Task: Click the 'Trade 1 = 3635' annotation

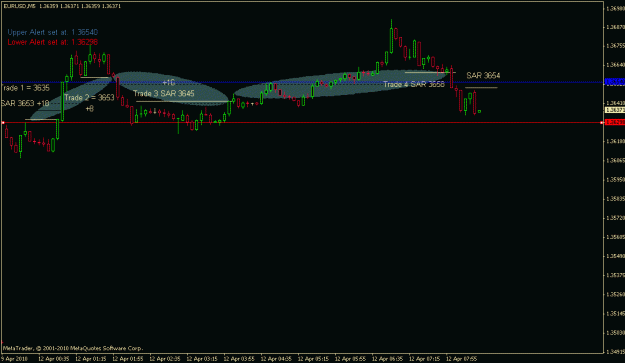Action: pyautogui.click(x=25, y=88)
